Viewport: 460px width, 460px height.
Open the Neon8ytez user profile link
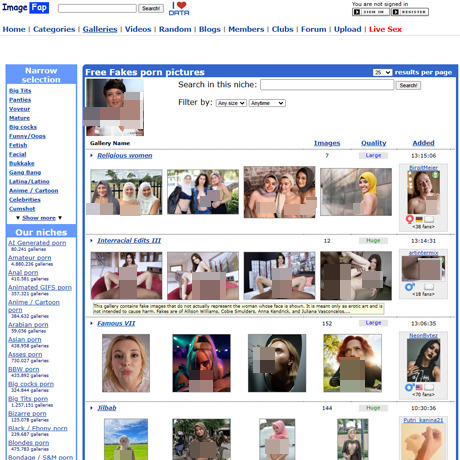(x=423, y=336)
